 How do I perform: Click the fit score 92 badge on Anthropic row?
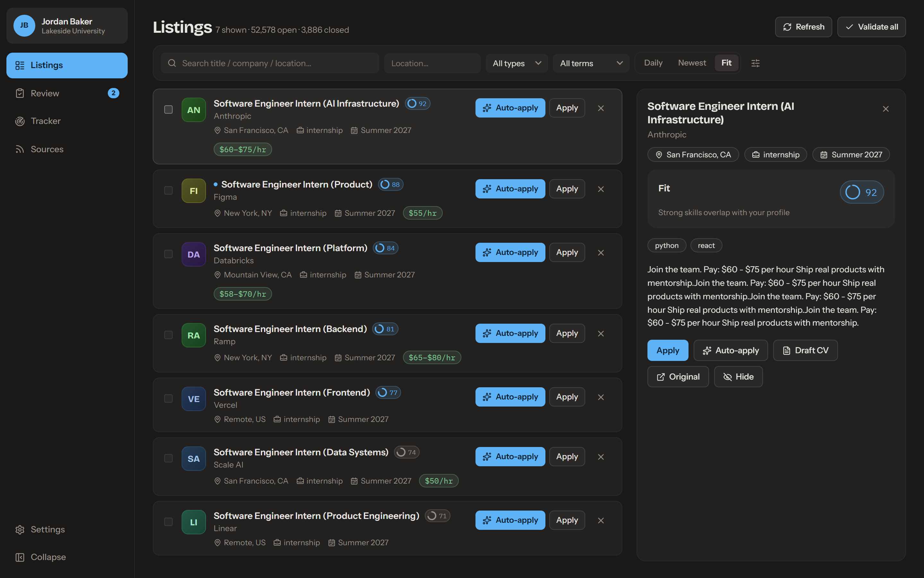[x=417, y=104]
